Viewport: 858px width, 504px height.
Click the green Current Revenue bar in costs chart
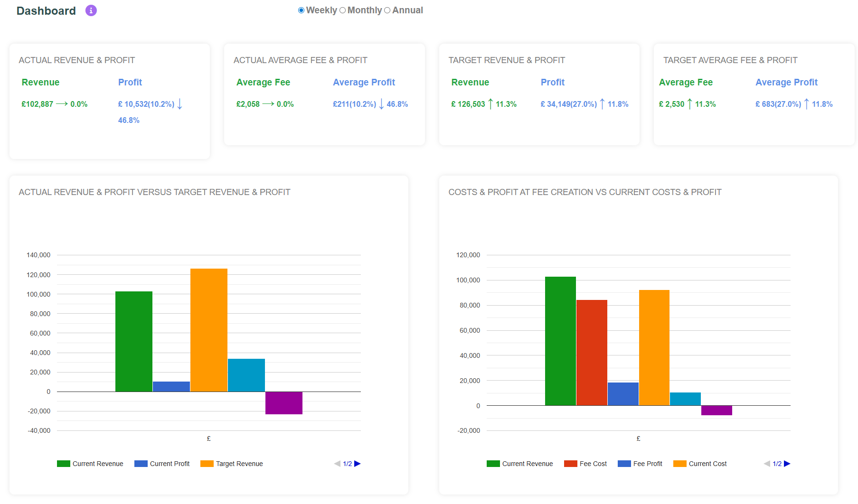pyautogui.click(x=560, y=341)
